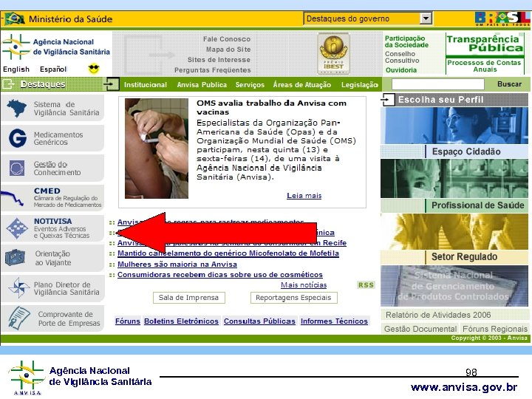Click the vaccination photo thumbnail
The height and width of the screenshot is (399, 532).
(x=157, y=149)
